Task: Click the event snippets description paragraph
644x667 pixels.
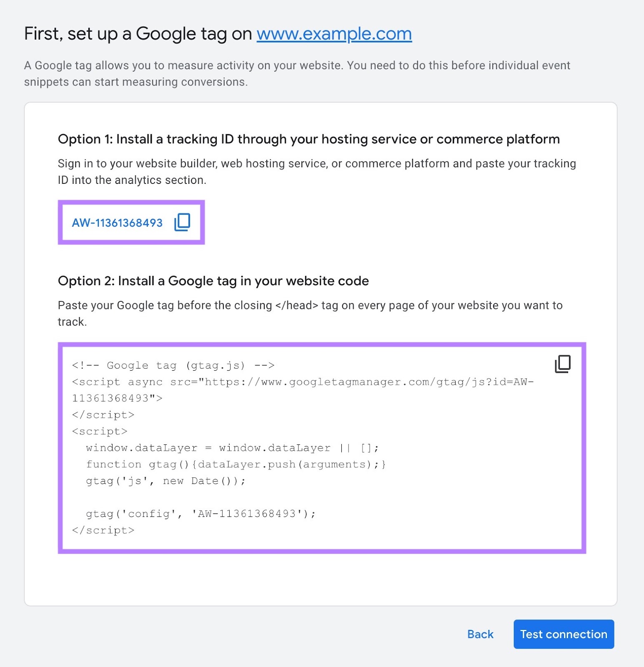Action: click(297, 73)
